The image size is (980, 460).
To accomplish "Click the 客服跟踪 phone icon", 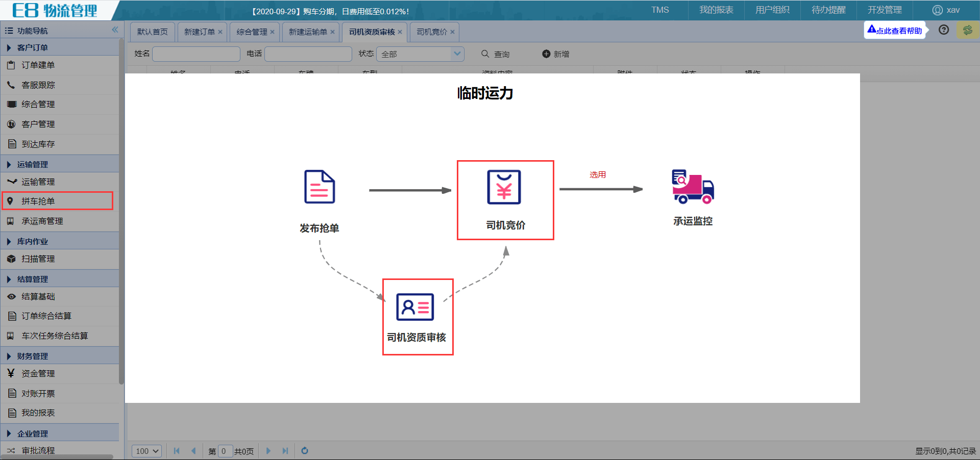I will click(11, 85).
